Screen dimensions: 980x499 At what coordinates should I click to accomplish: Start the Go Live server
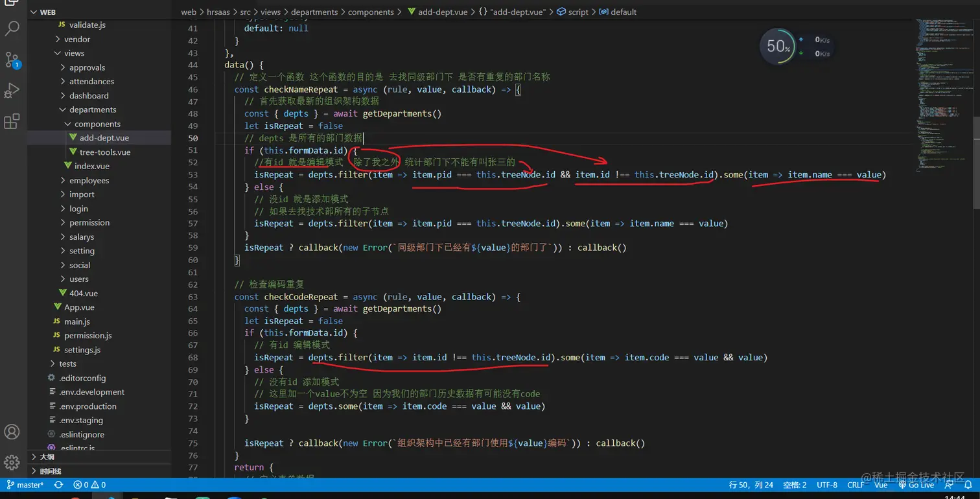coord(916,485)
